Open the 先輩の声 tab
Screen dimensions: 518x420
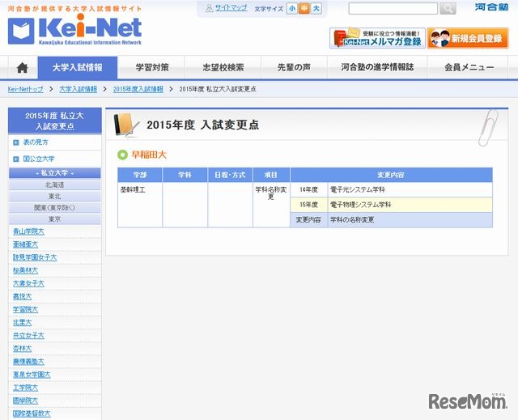coord(294,68)
